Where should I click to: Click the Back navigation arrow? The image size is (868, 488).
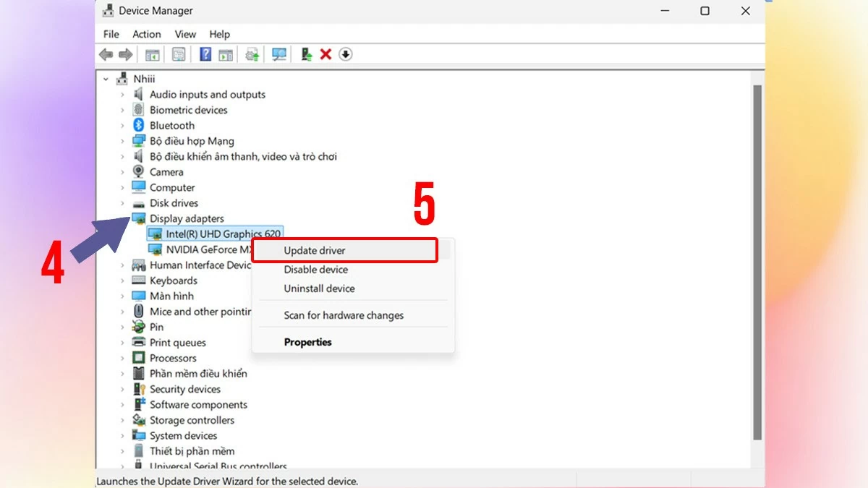pos(106,53)
